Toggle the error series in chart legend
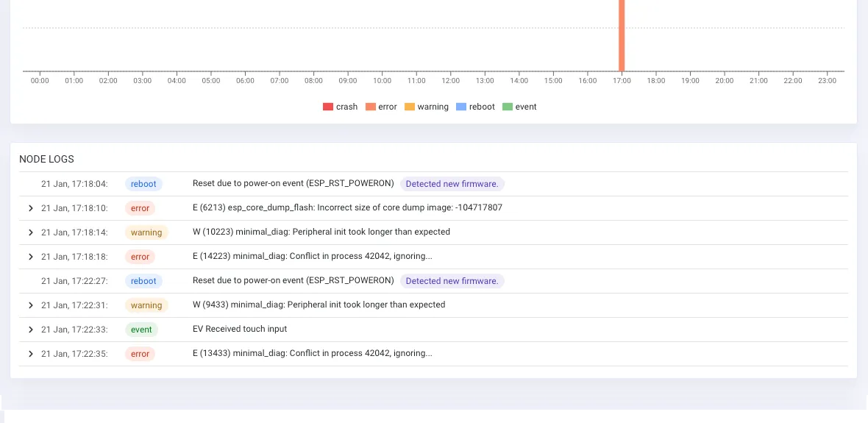The height and width of the screenshot is (423, 868). 381,107
